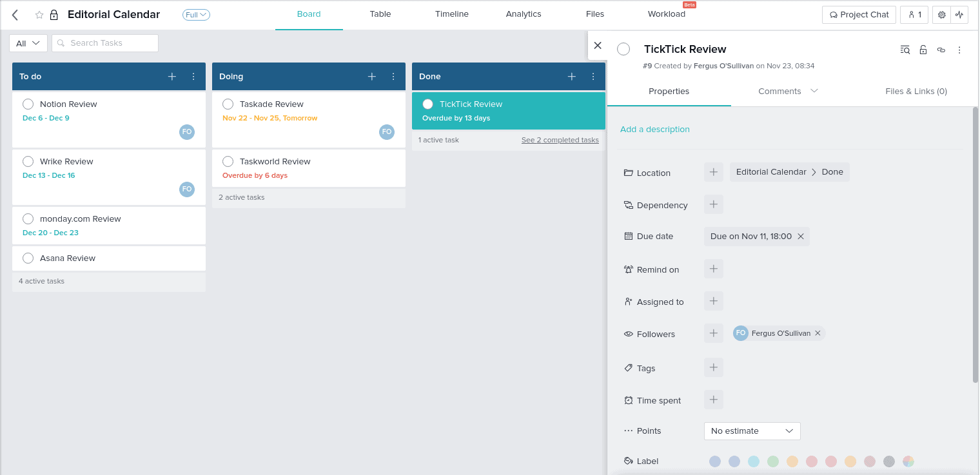The width and height of the screenshot is (980, 475).
Task: Pick the green label color swatch
Action: 773,461
